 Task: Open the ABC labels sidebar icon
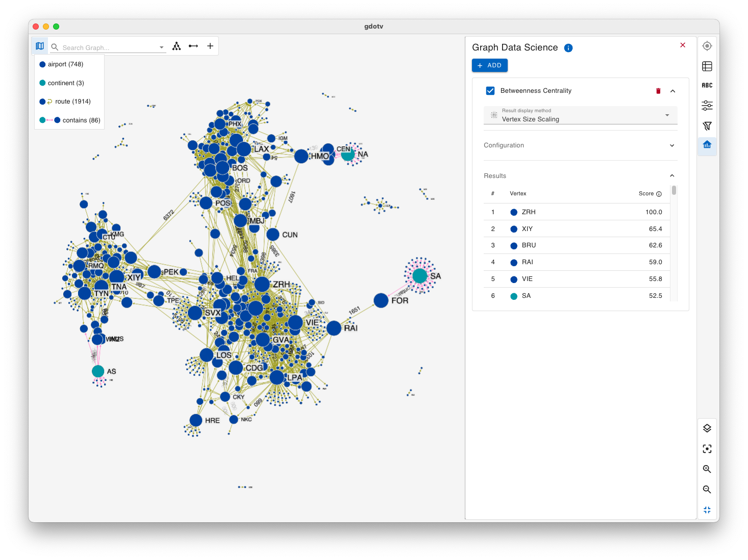click(707, 86)
